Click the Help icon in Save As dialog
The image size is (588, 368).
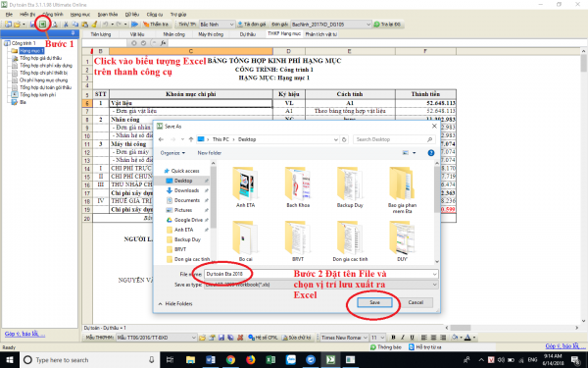(x=431, y=153)
